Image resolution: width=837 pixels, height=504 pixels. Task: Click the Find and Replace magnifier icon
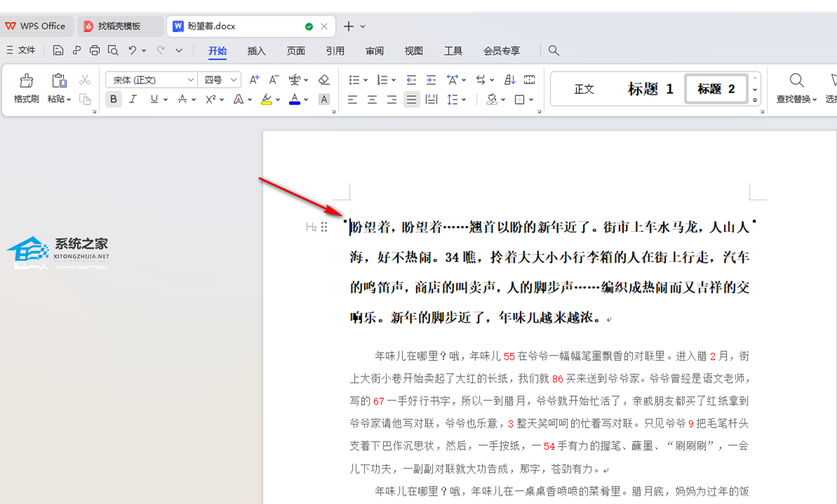point(796,81)
